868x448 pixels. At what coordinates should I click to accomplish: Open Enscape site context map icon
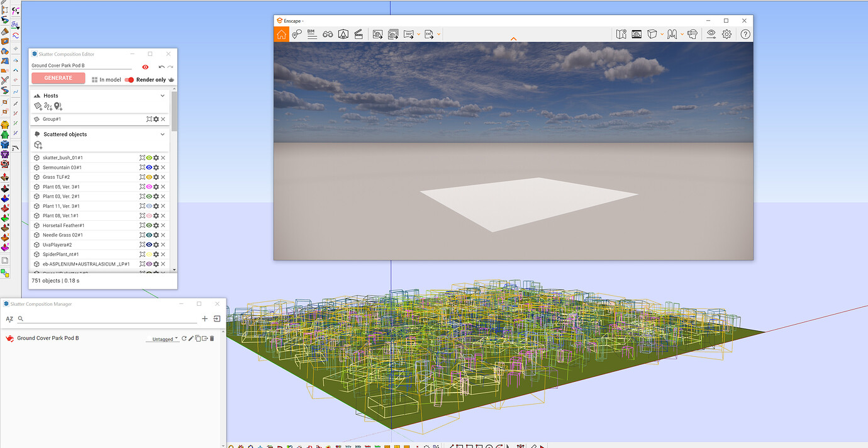621,34
